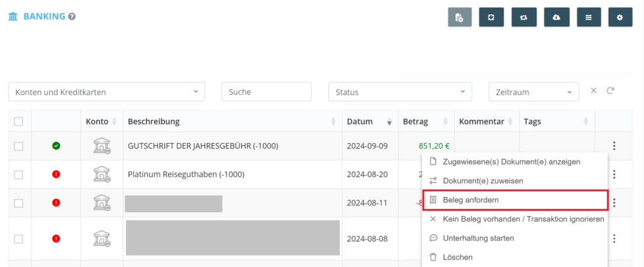Screen dimensions: 644x267
Task: Choose Kein Beleg vorhanden / Transaktion ignorieren
Action: point(514,219)
